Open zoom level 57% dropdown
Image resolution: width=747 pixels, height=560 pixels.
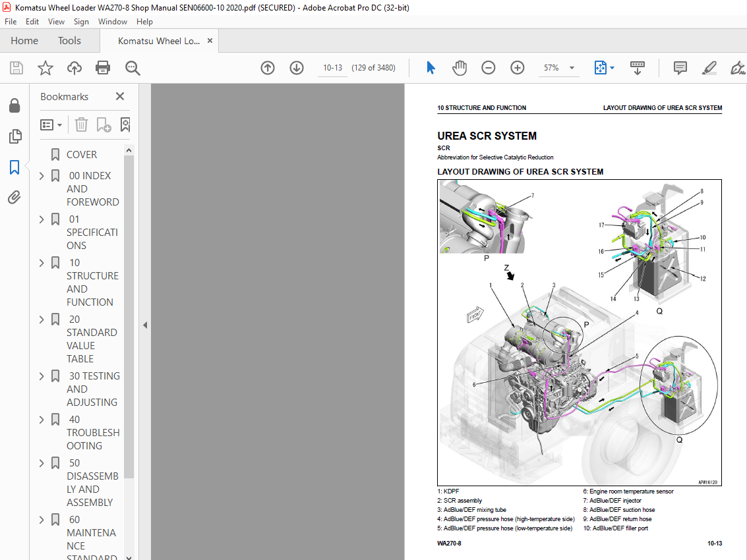(x=572, y=68)
